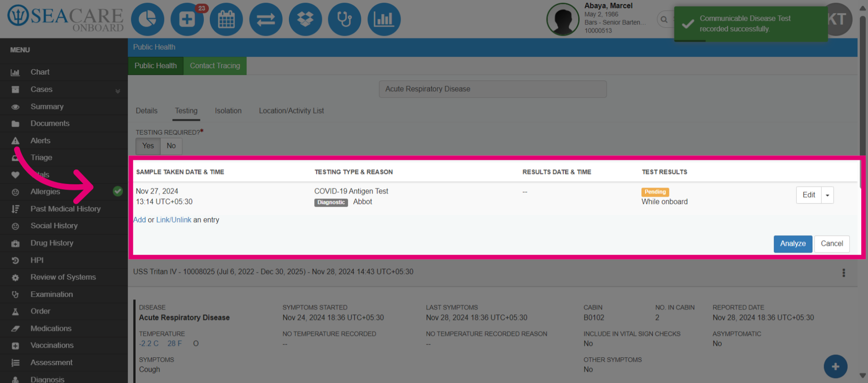Choose Yes for testing required
This screenshot has width=868, height=383.
tap(148, 146)
